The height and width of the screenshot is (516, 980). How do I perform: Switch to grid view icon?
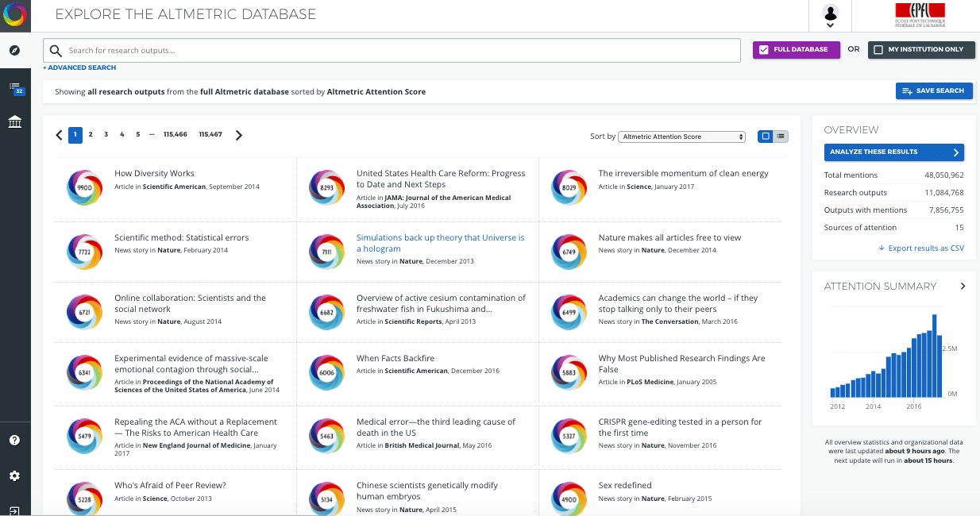pyautogui.click(x=766, y=137)
